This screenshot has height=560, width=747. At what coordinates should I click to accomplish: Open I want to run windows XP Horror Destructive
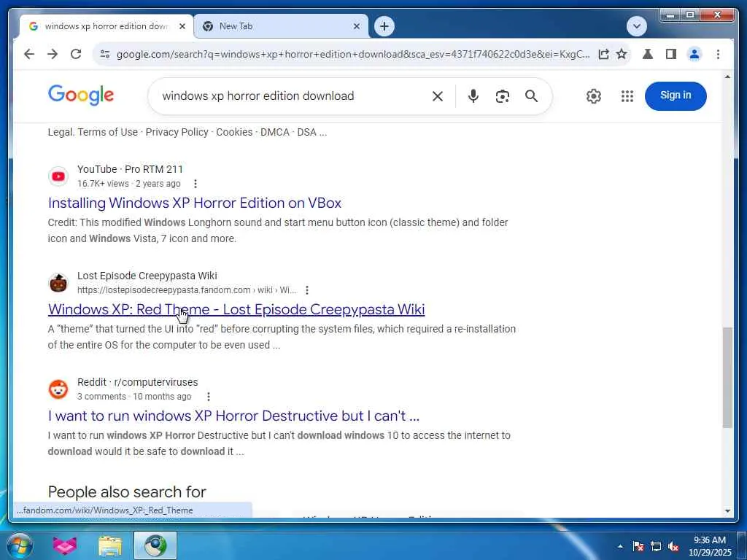coord(233,416)
